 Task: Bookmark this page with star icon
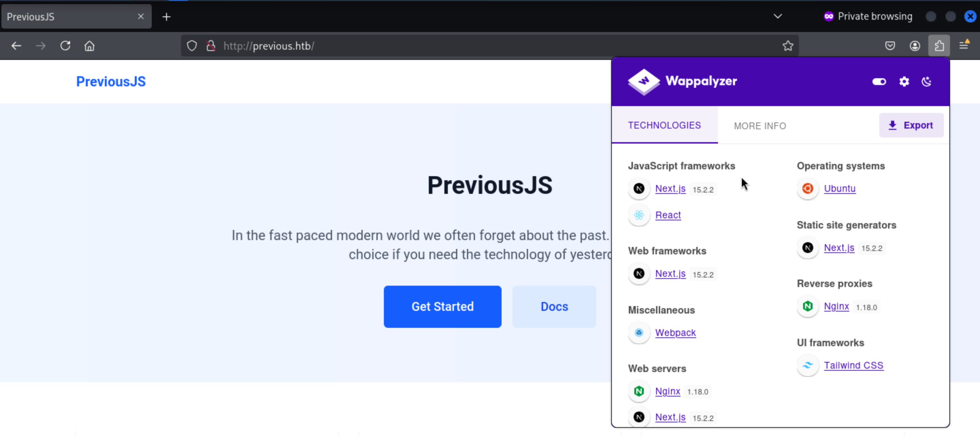click(x=788, y=46)
